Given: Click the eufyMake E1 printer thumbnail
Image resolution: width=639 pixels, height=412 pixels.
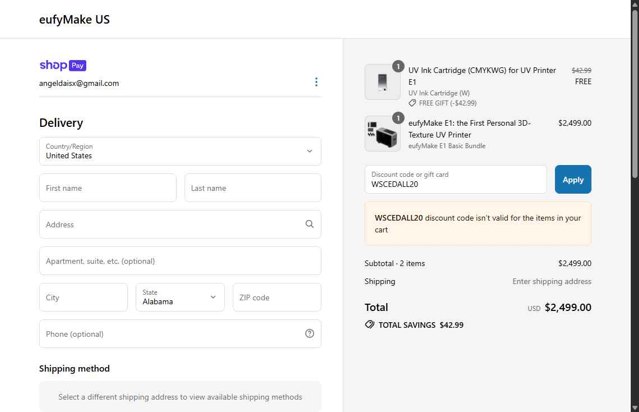Looking at the screenshot, I should (382, 134).
